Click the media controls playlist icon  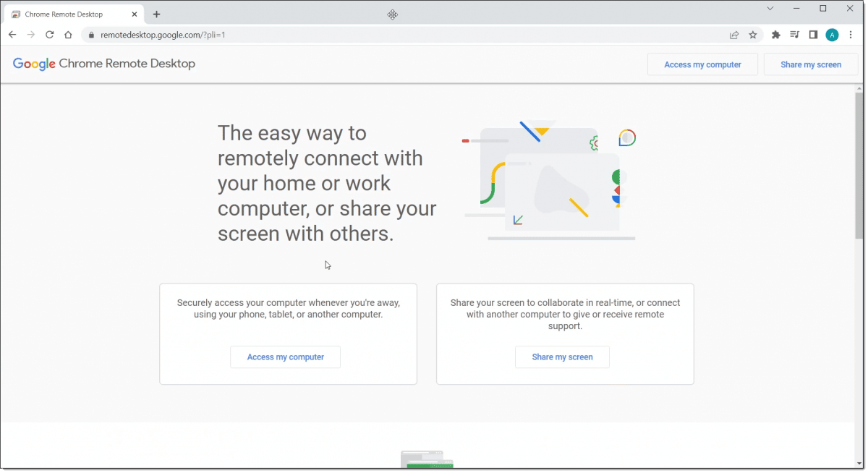point(794,34)
